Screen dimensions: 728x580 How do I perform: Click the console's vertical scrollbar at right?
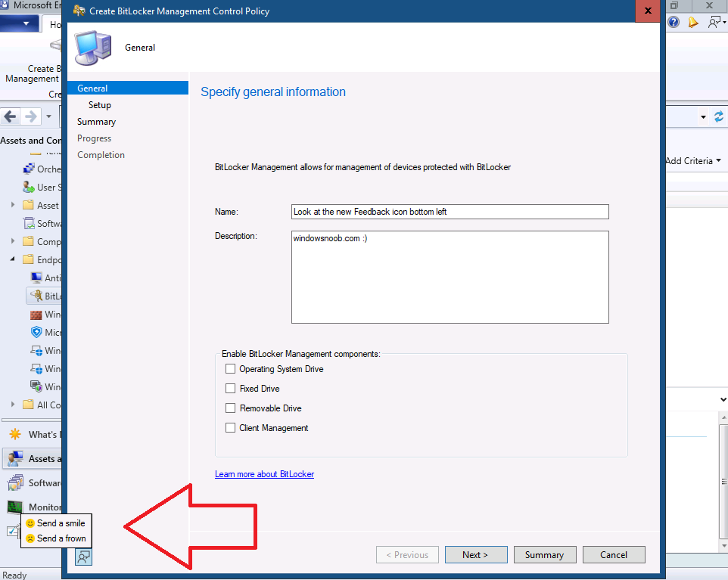point(723,481)
